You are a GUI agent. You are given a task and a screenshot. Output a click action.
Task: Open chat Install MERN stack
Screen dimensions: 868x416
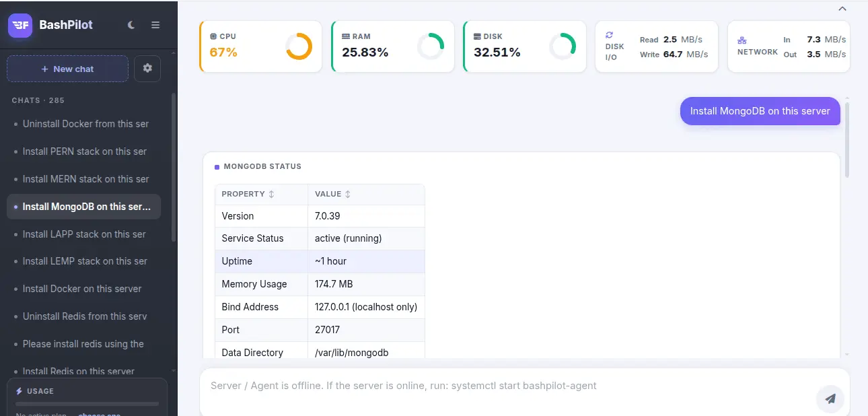83,179
